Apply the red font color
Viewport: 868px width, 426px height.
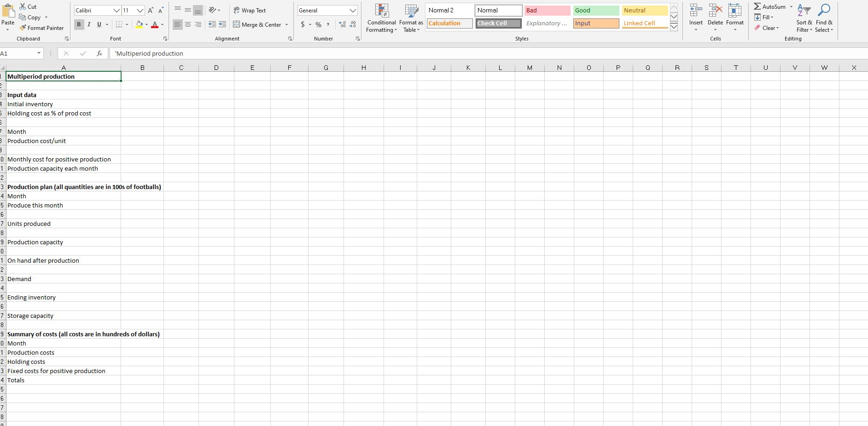pos(155,24)
